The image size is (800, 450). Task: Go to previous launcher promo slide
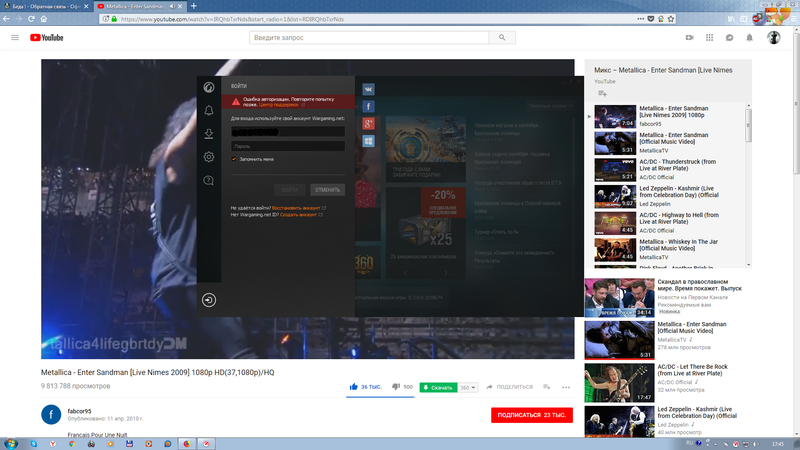tap(406, 273)
